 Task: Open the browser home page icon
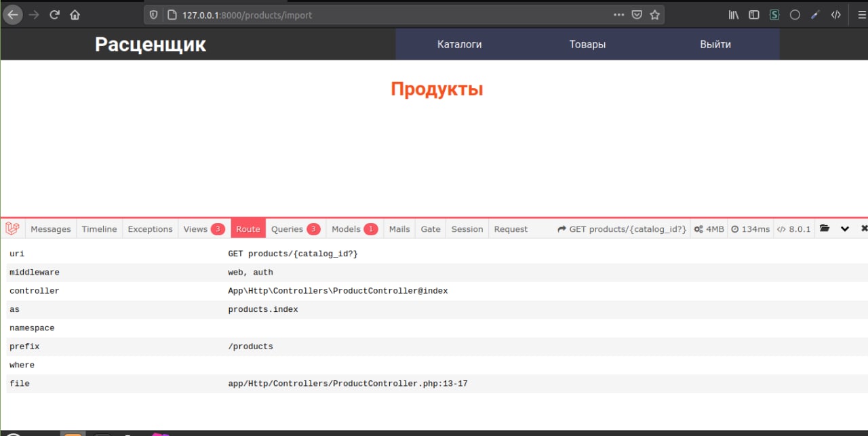tap(75, 14)
